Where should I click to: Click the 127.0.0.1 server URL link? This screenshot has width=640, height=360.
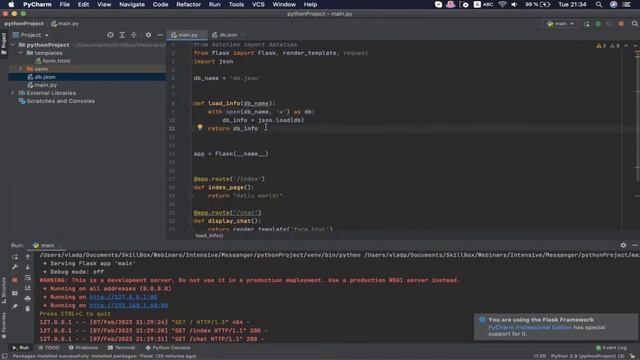click(123, 297)
